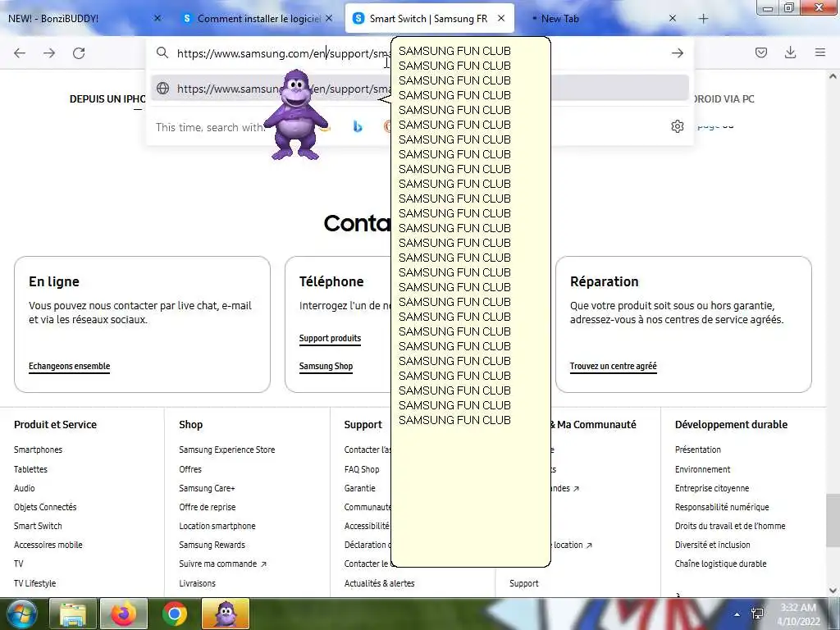Screen dimensions: 840x630
Task: Open the Garantie footer link
Action: click(359, 488)
